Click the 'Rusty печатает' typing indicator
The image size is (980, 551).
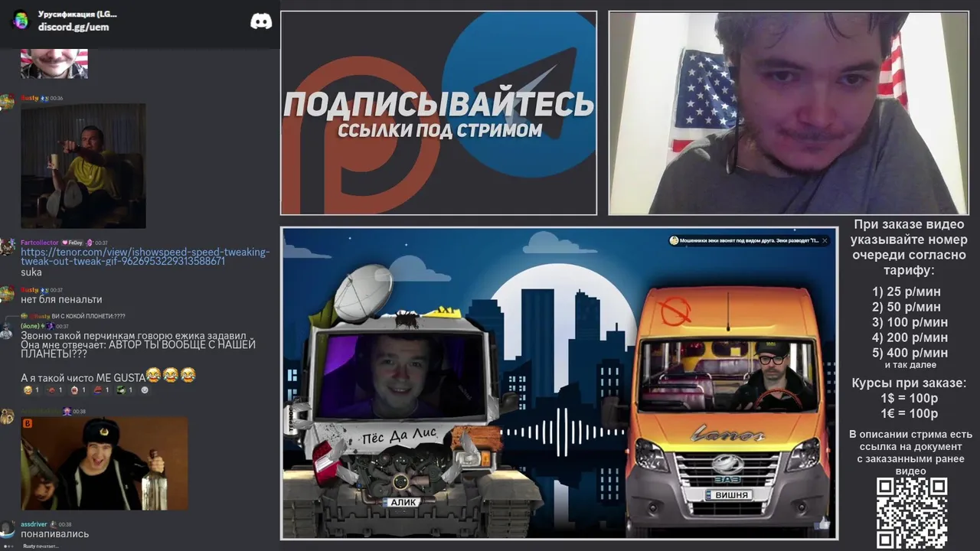[x=41, y=546]
